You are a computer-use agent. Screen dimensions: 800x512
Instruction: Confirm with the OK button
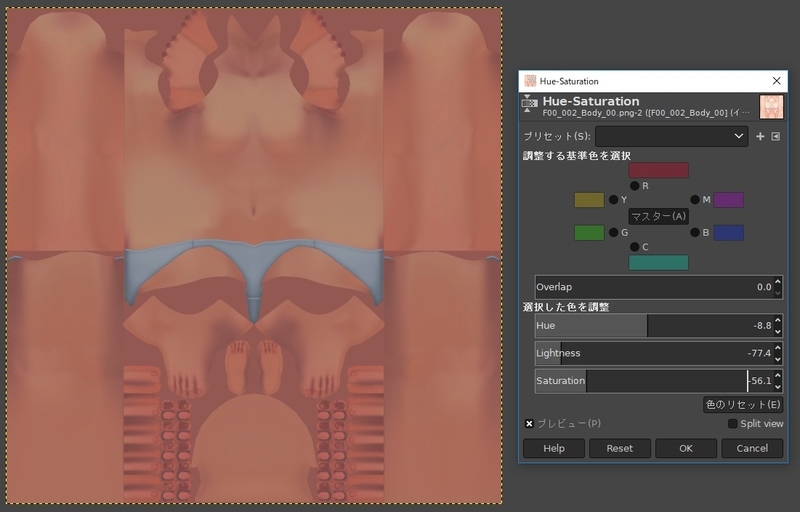click(x=686, y=448)
